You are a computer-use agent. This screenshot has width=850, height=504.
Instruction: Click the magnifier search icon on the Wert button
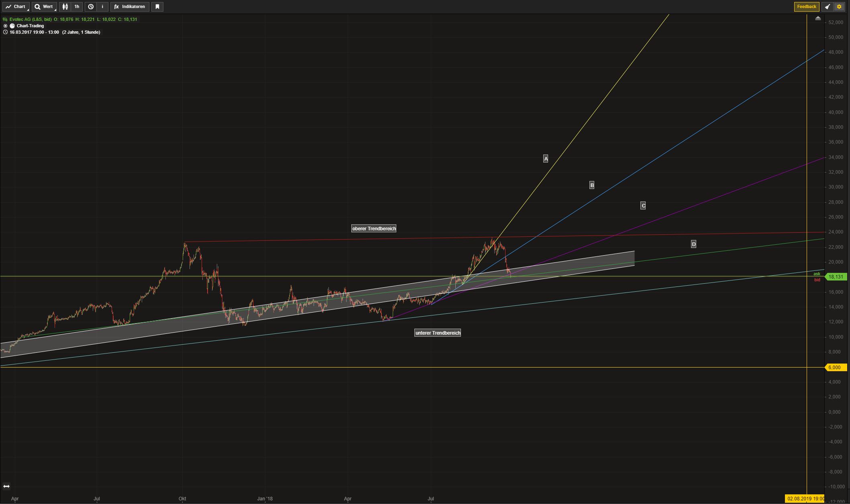tap(38, 6)
